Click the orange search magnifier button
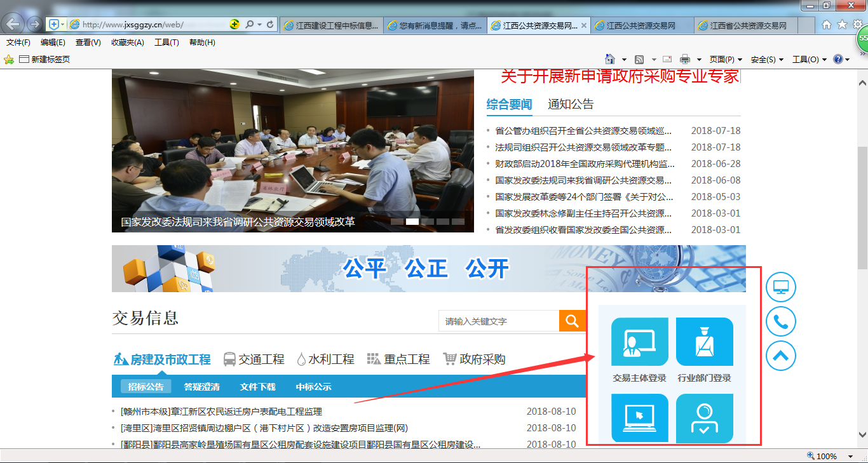This screenshot has width=868, height=463. (572, 321)
